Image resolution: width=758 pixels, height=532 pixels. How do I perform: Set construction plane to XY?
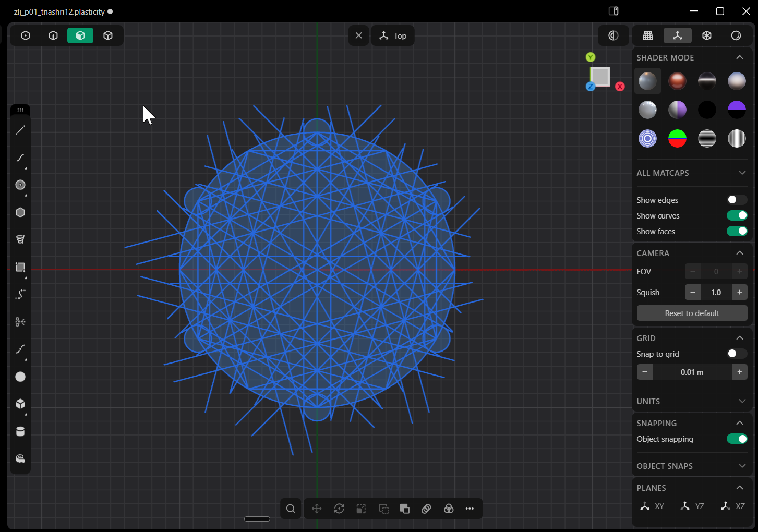pyautogui.click(x=653, y=506)
